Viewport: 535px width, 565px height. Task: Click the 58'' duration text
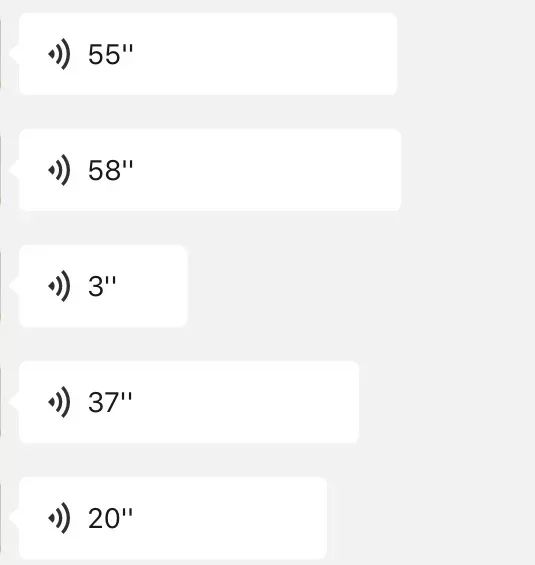110,170
